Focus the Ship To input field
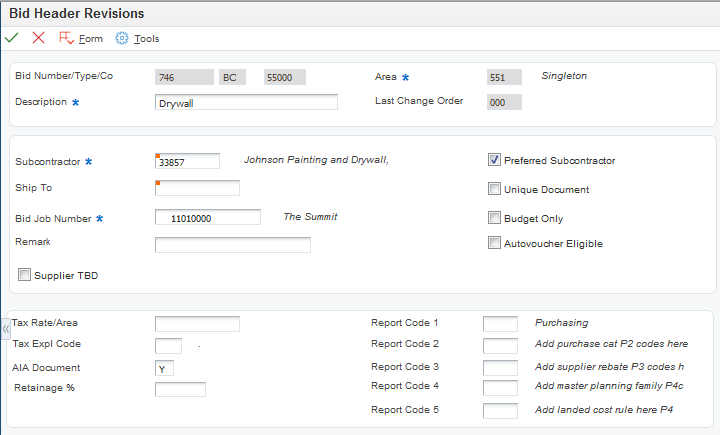Screen dimensions: 720x435 tap(198, 188)
